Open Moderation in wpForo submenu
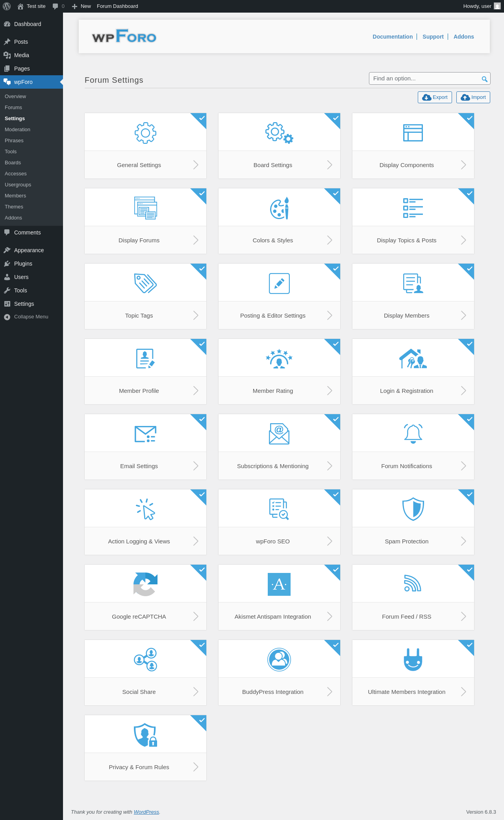Viewport: 504px width, 820px height. tap(17, 129)
